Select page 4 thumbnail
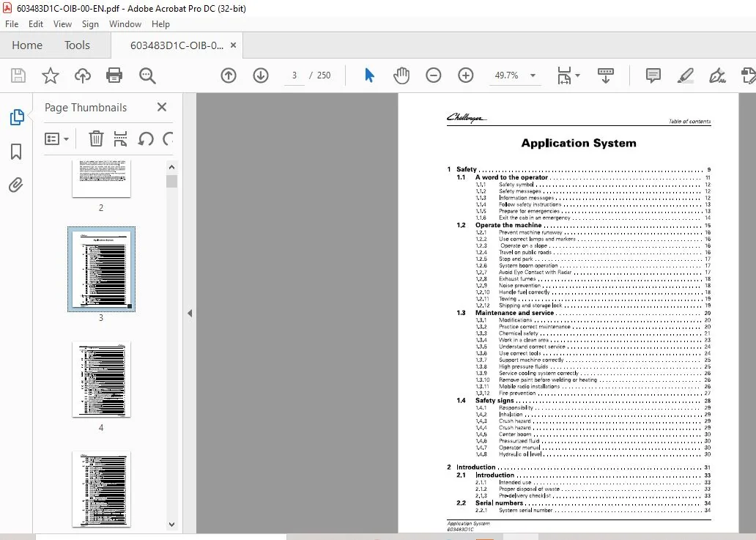The width and height of the screenshot is (756, 540). [x=101, y=380]
